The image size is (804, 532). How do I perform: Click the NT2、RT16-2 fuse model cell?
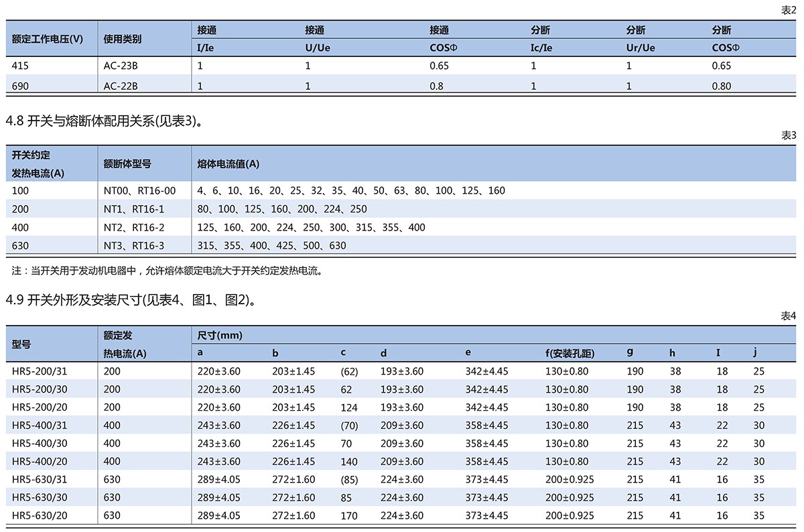(134, 227)
